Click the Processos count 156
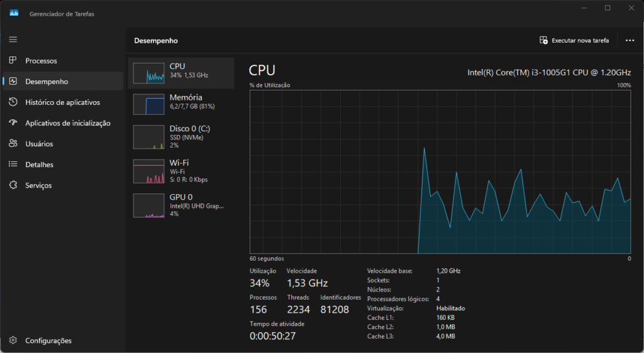This screenshot has height=353, width=644. click(258, 310)
